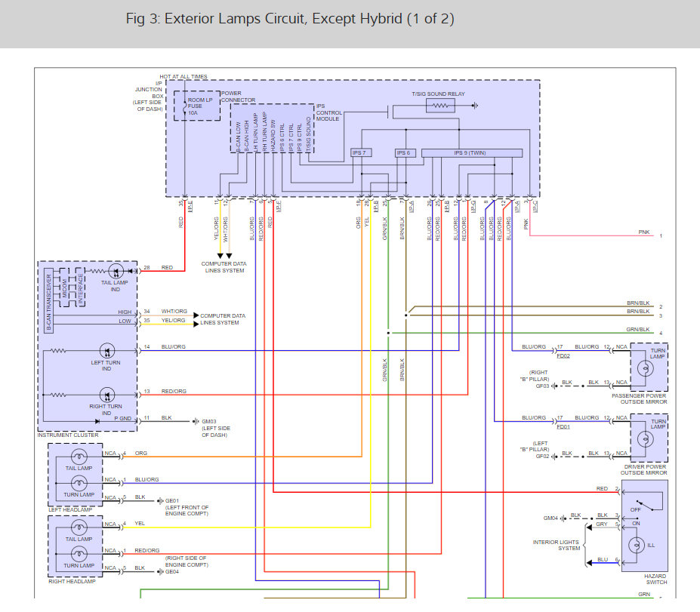Click the passenger mirror turn lamp bulb symbol
Viewport: 700px width, 612px height.
click(x=646, y=368)
